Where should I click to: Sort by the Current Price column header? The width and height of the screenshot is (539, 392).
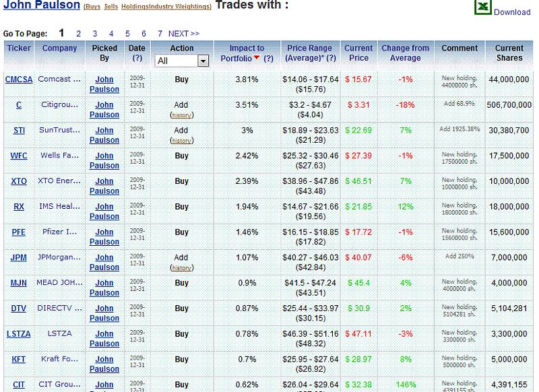tap(358, 53)
